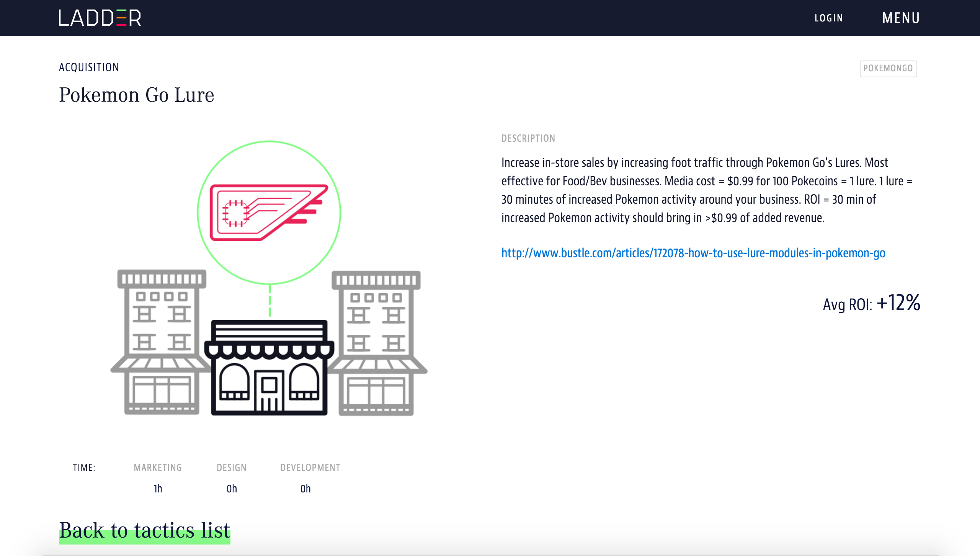Click the MARKETING time column label
980x556 pixels.
[158, 468]
